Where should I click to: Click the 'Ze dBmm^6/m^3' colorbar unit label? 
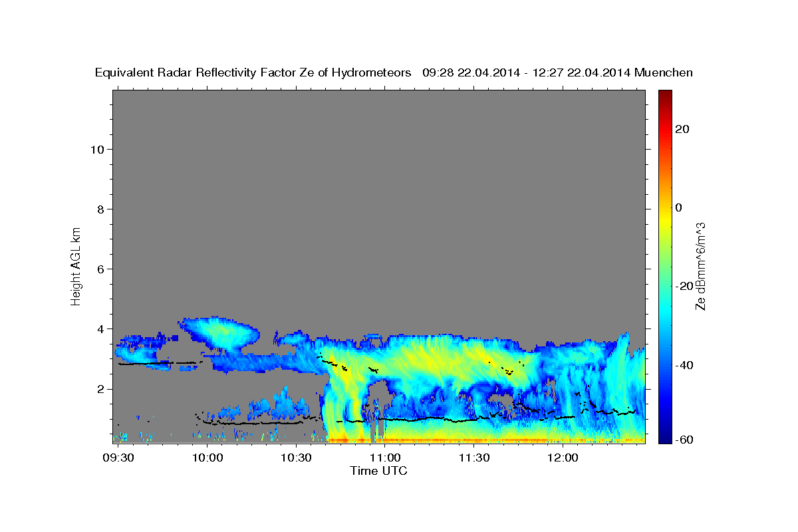[700, 266]
